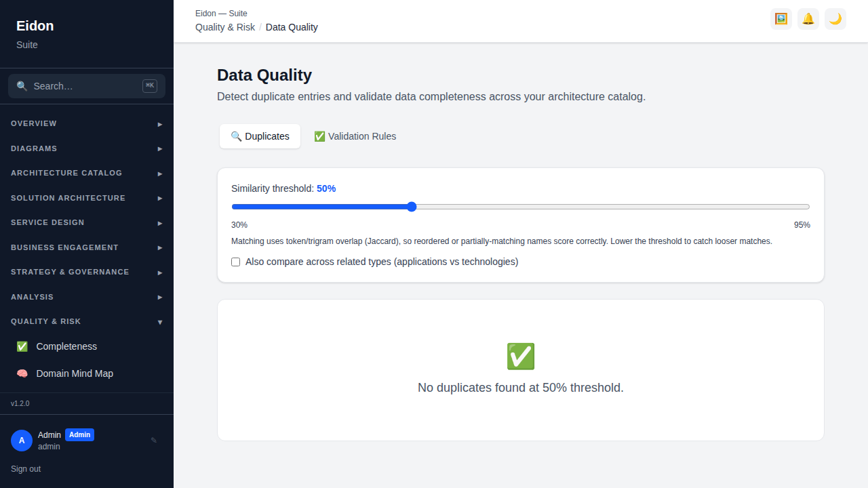Click the Domain Mind Map brain icon

coord(22,373)
